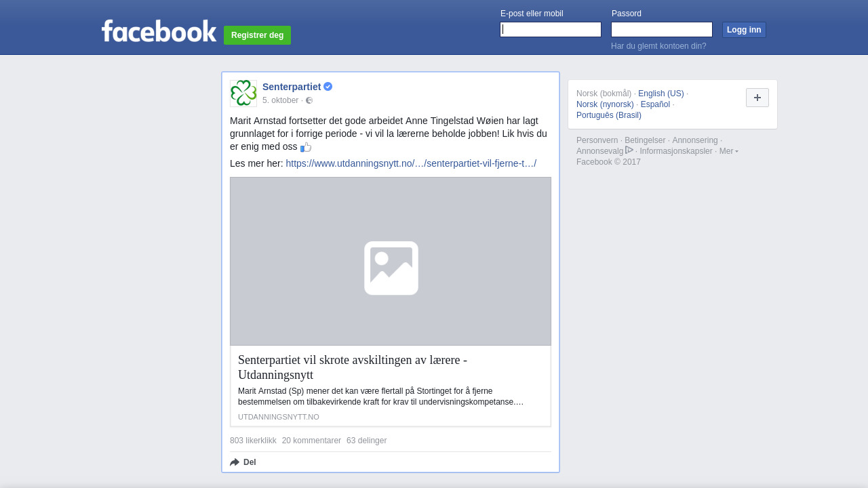Open the 63 delinger link

coord(366,441)
